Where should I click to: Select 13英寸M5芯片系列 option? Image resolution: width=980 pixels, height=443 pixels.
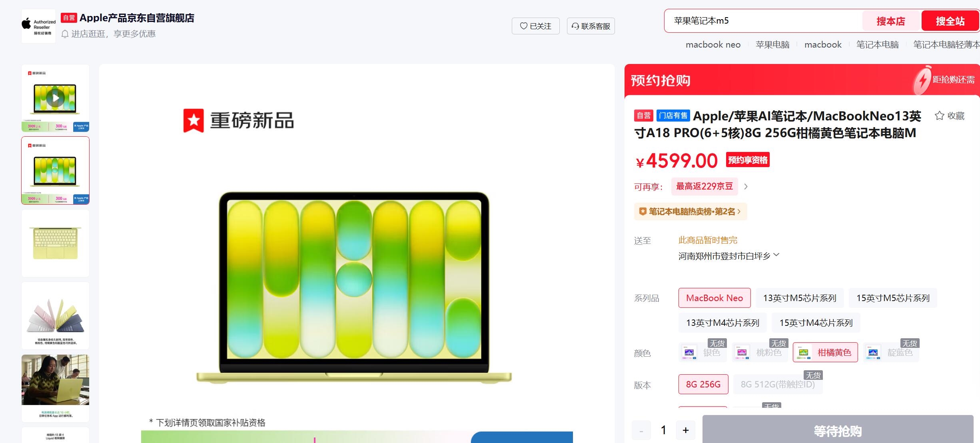click(x=800, y=298)
